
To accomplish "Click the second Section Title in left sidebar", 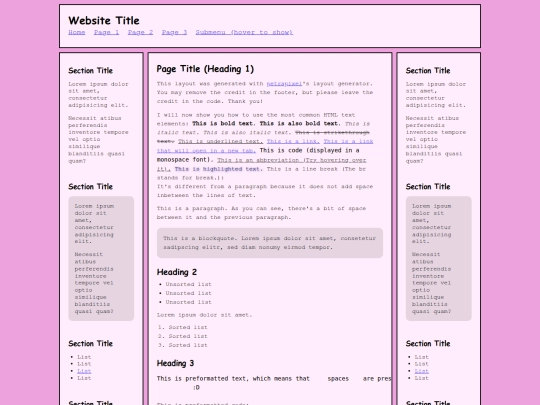I will pos(91,187).
